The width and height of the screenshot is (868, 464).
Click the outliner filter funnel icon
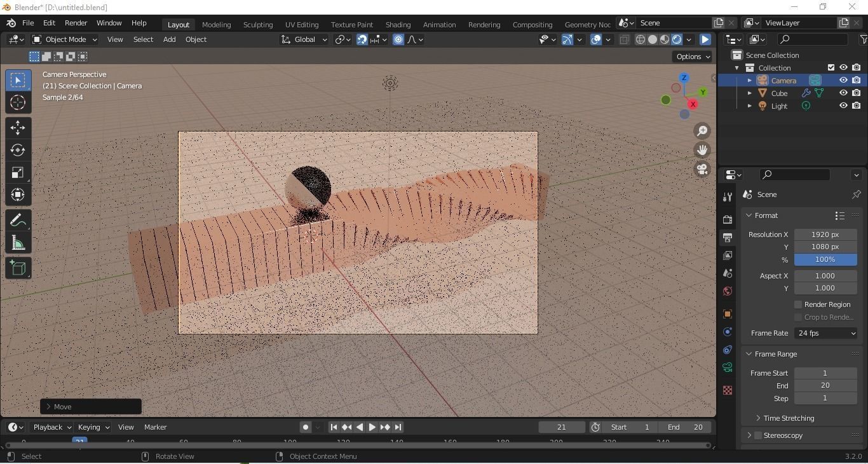point(864,39)
